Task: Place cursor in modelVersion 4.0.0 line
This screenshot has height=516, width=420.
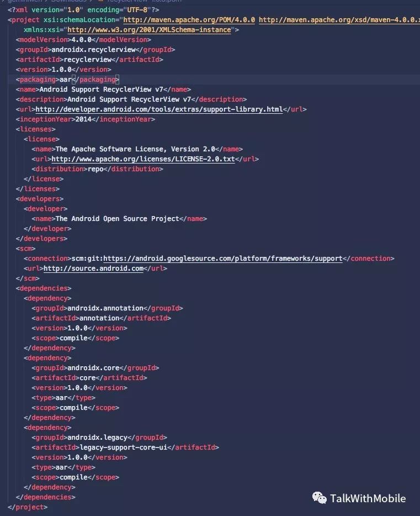Action: (x=83, y=39)
